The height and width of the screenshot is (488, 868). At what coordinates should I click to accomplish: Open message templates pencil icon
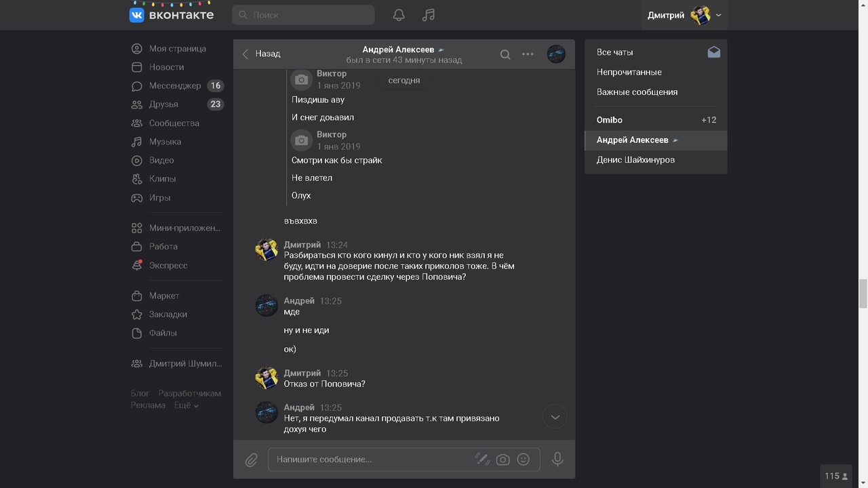[482, 459]
